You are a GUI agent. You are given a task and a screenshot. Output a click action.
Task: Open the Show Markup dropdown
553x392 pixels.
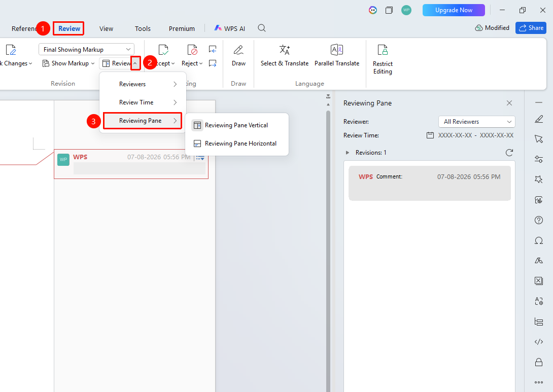point(68,63)
